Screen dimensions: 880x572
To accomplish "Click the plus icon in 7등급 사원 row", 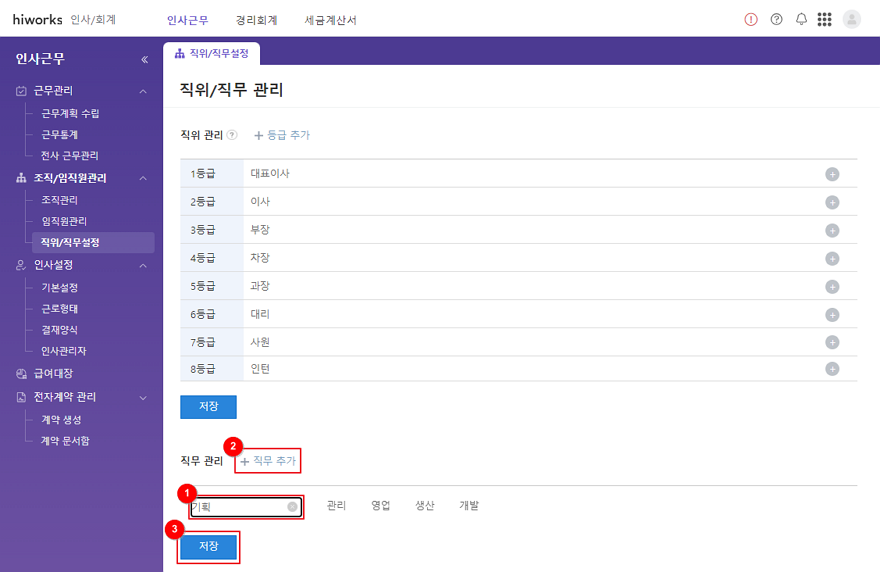I will (832, 342).
